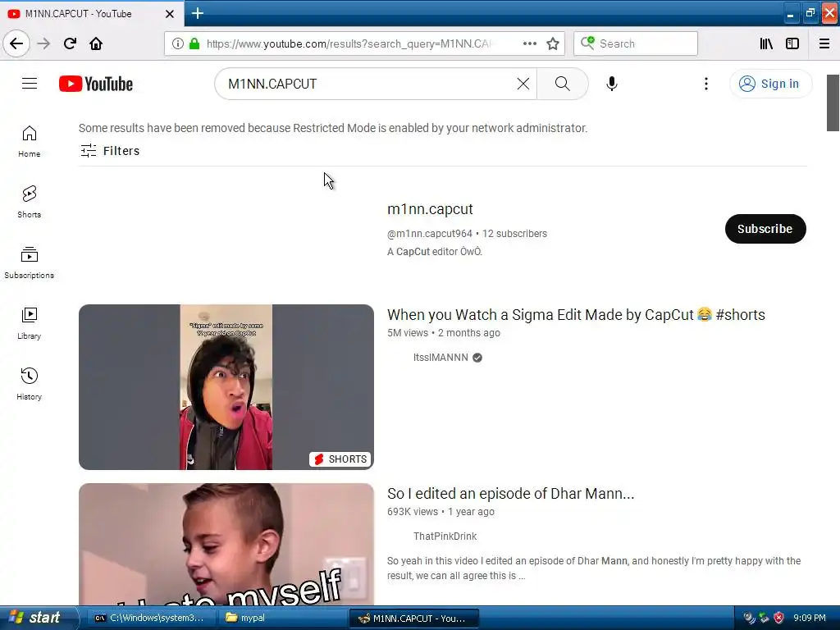
Task: Open the Dhar Mann edit video thumbnail
Action: tap(226, 545)
